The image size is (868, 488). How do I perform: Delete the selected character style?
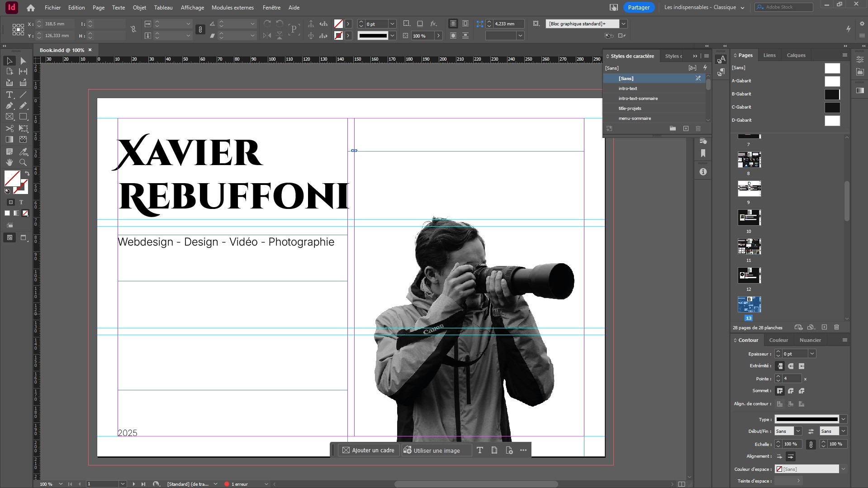point(698,128)
